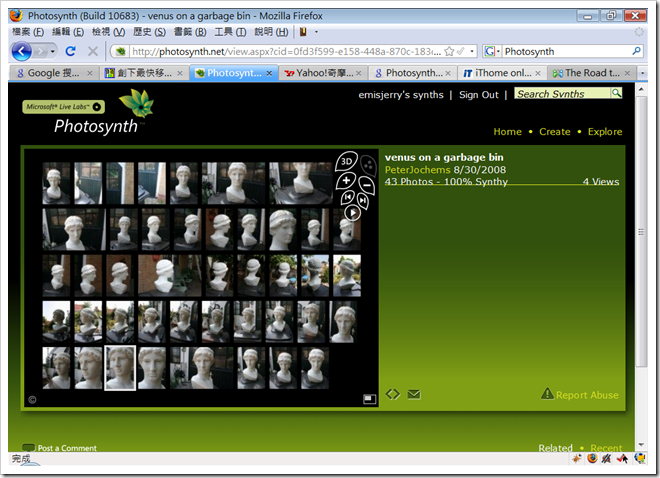
Task: Open the address bar history dropdown
Action: (x=472, y=51)
